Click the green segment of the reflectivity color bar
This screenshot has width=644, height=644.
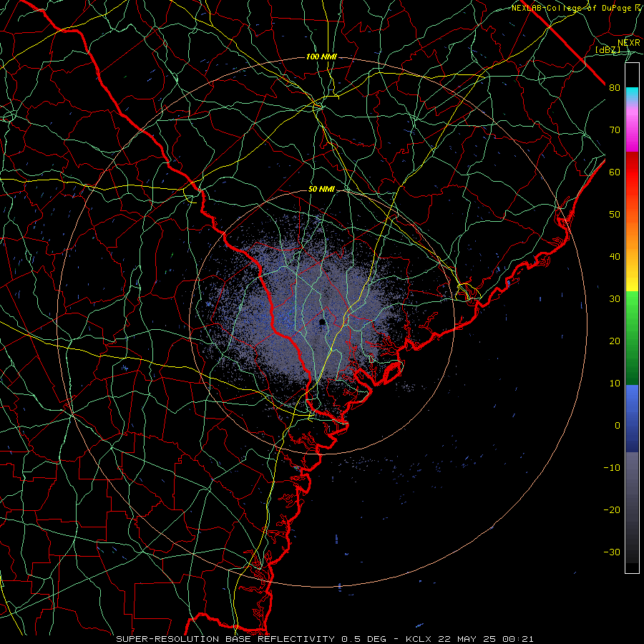632,338
